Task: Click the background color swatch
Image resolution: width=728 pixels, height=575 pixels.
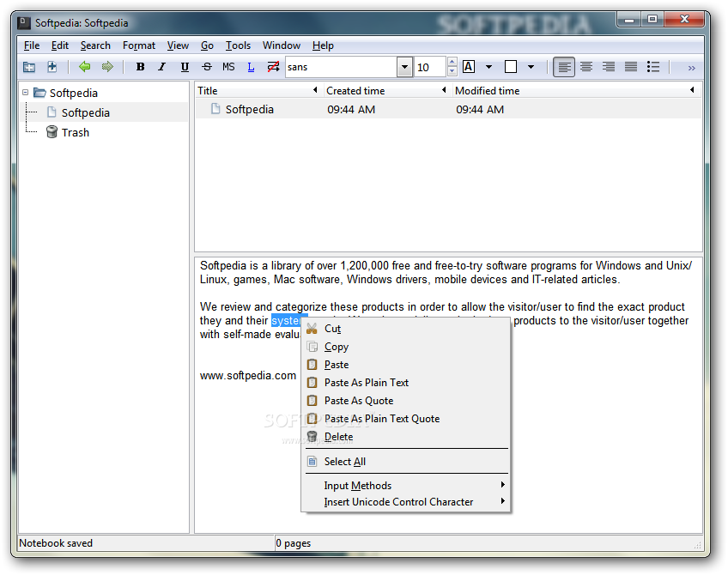Action: (x=511, y=67)
